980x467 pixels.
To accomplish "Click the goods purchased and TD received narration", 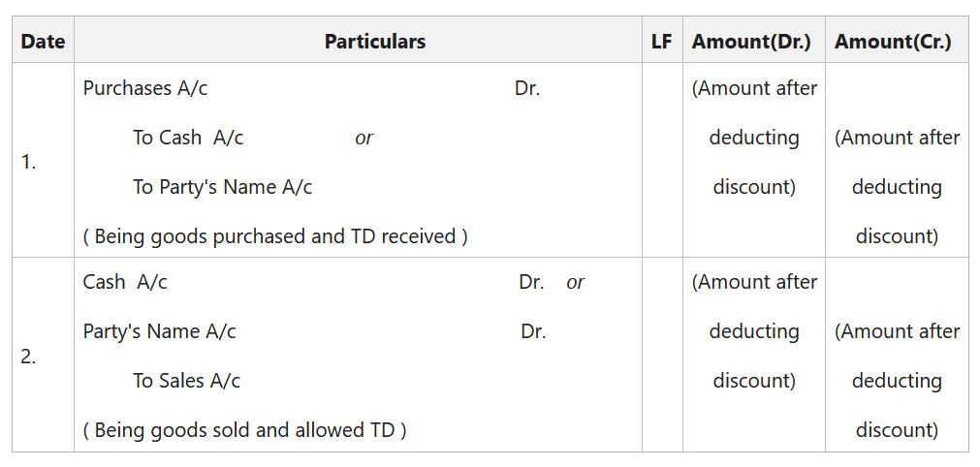I will [x=275, y=236].
